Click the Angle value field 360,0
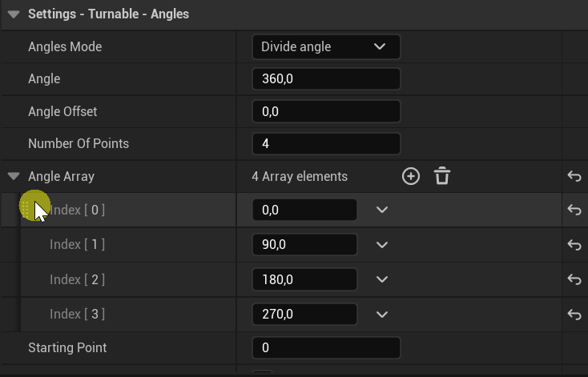Screen dimensions: 588x377 coord(325,79)
